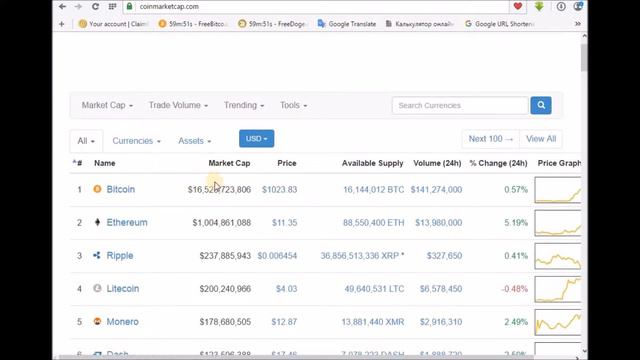Open first 59m:51s FreeBitco bookmark

[193, 24]
